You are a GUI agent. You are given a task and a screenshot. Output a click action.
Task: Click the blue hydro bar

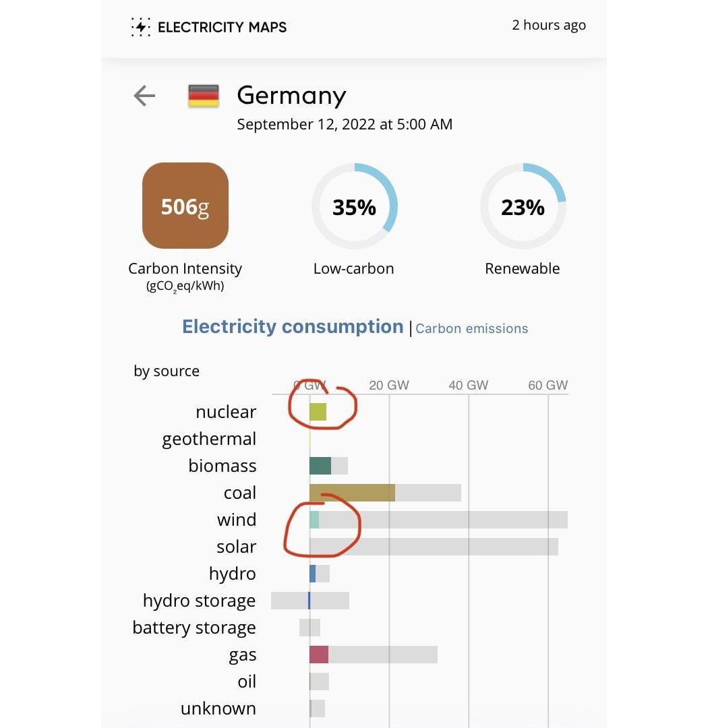pyautogui.click(x=313, y=574)
